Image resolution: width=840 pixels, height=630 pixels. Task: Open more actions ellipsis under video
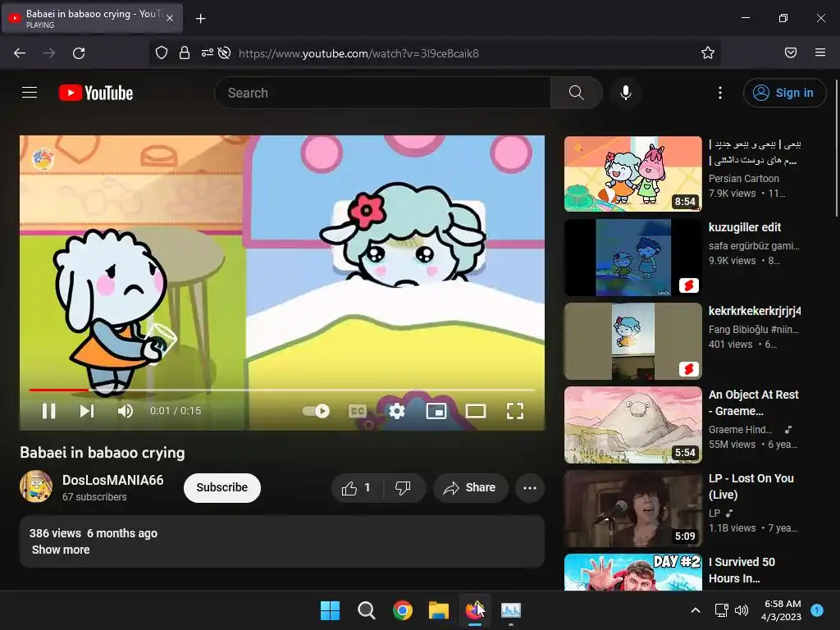(x=530, y=488)
